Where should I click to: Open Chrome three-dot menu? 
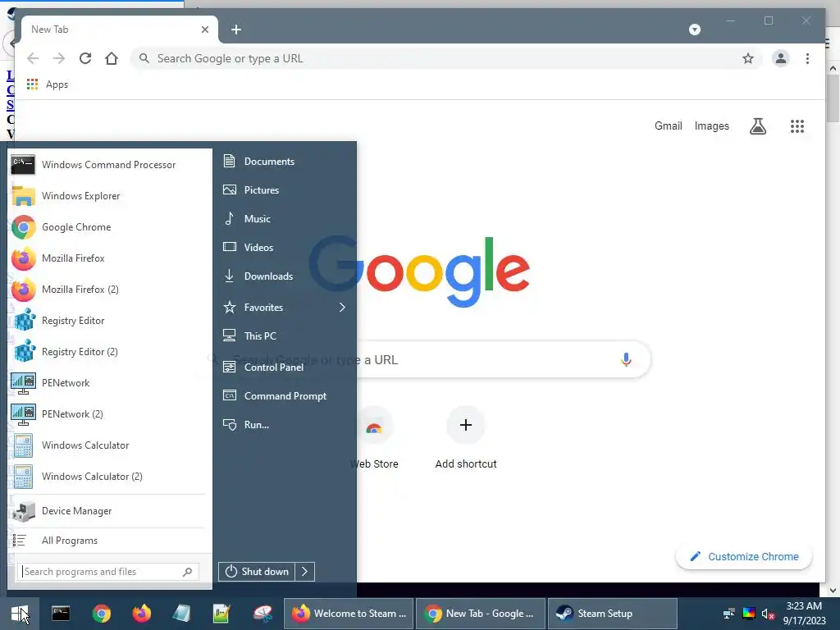(807, 58)
